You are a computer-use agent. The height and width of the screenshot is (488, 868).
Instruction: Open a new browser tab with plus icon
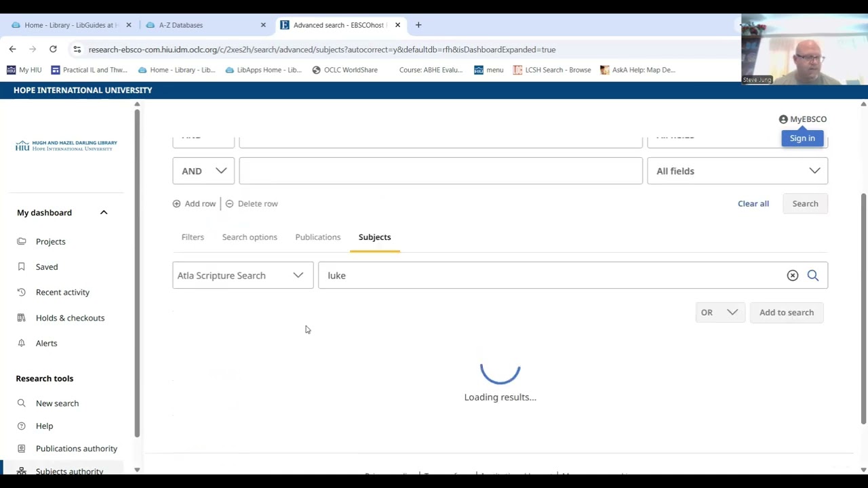click(418, 25)
